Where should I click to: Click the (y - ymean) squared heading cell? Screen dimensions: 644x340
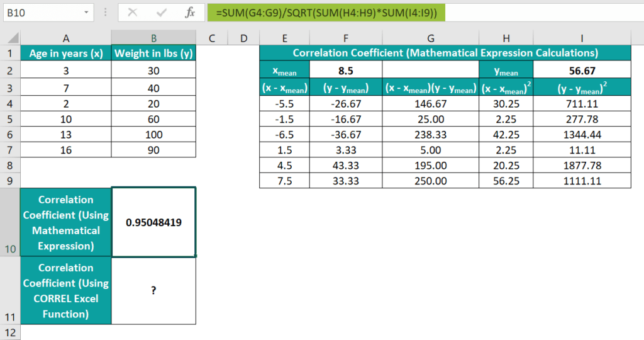click(582, 88)
